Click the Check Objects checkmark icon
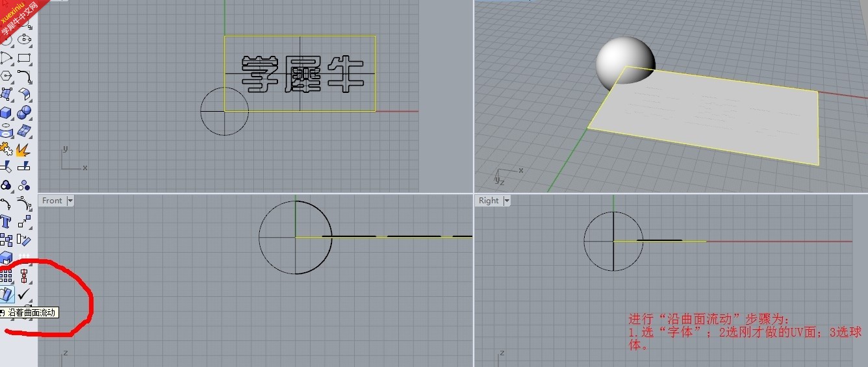 coord(25,294)
